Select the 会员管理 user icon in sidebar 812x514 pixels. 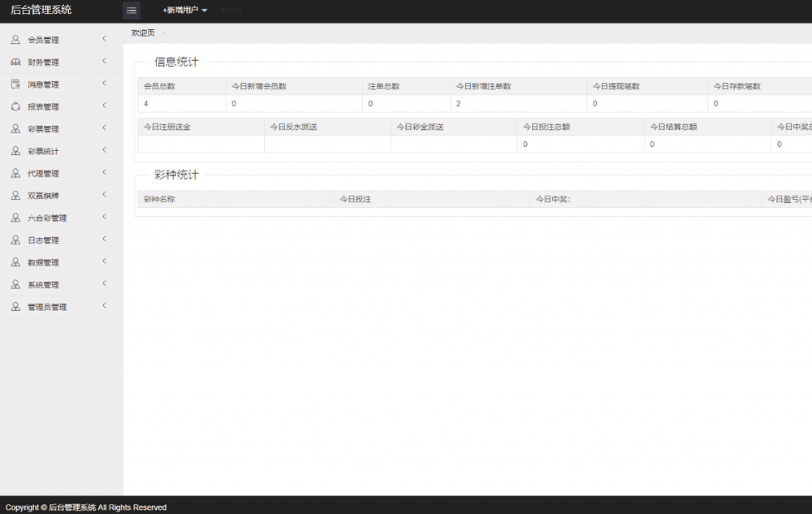(x=14, y=39)
